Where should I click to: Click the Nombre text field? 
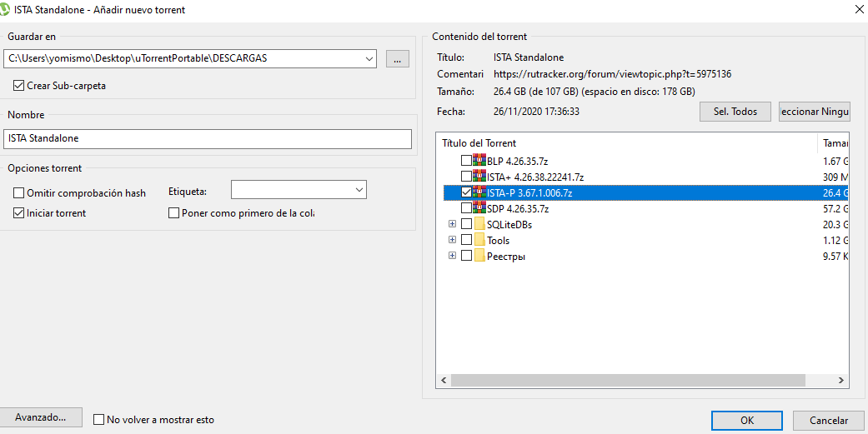pos(208,139)
